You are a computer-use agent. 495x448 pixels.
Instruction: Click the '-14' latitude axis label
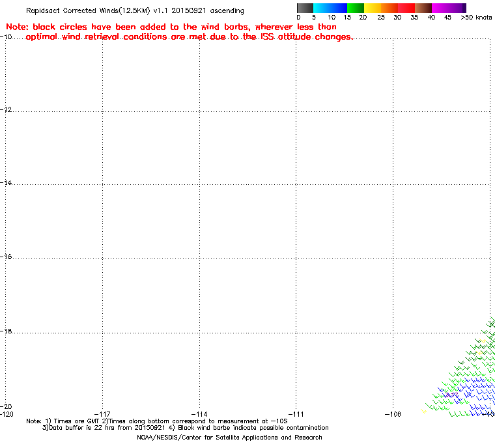pyautogui.click(x=6, y=183)
